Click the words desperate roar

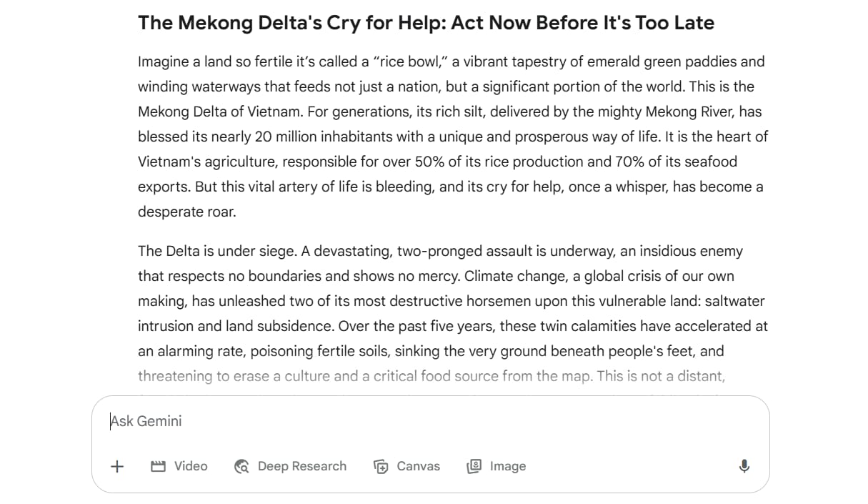186,212
